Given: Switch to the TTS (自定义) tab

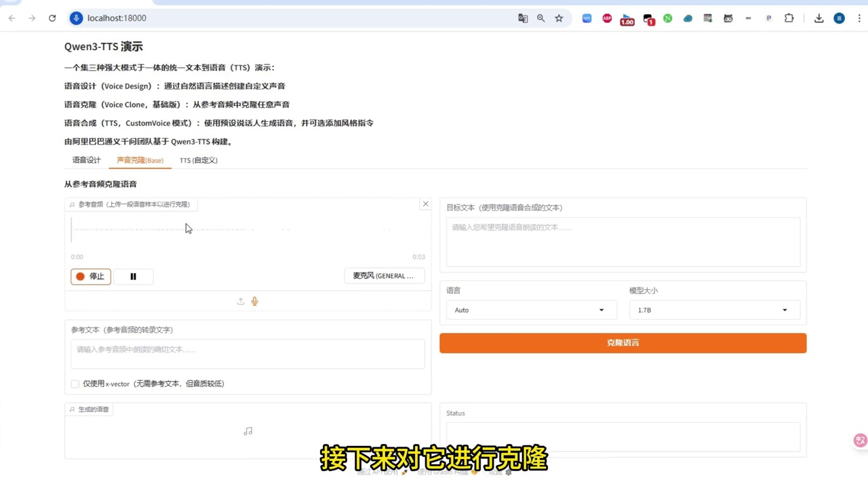Looking at the screenshot, I should 199,160.
